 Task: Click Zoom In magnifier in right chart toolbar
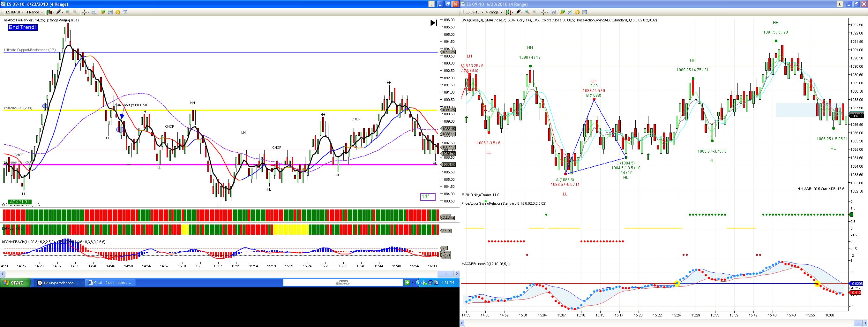[527, 12]
